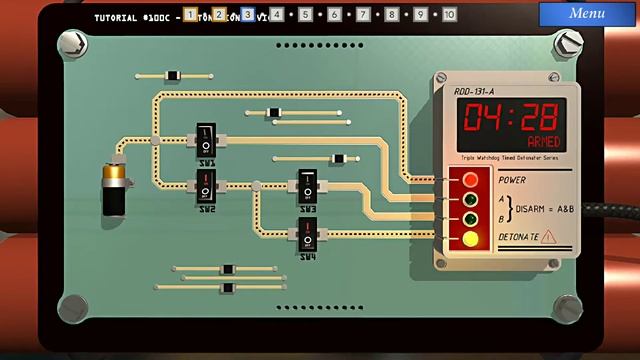
Task: Click the battery component
Action: click(x=114, y=189)
